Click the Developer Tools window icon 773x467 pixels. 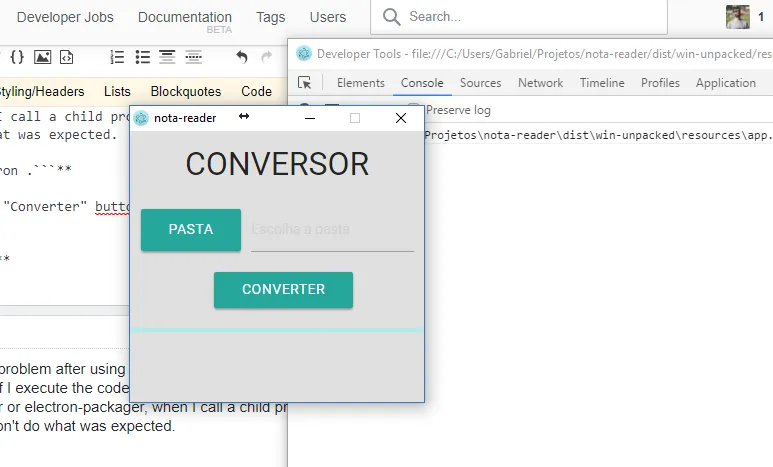(x=304, y=53)
